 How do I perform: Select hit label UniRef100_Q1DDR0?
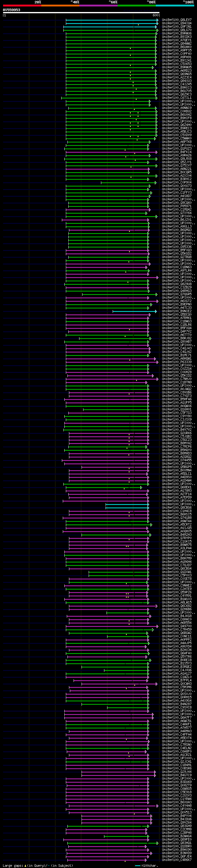pos(176,846)
